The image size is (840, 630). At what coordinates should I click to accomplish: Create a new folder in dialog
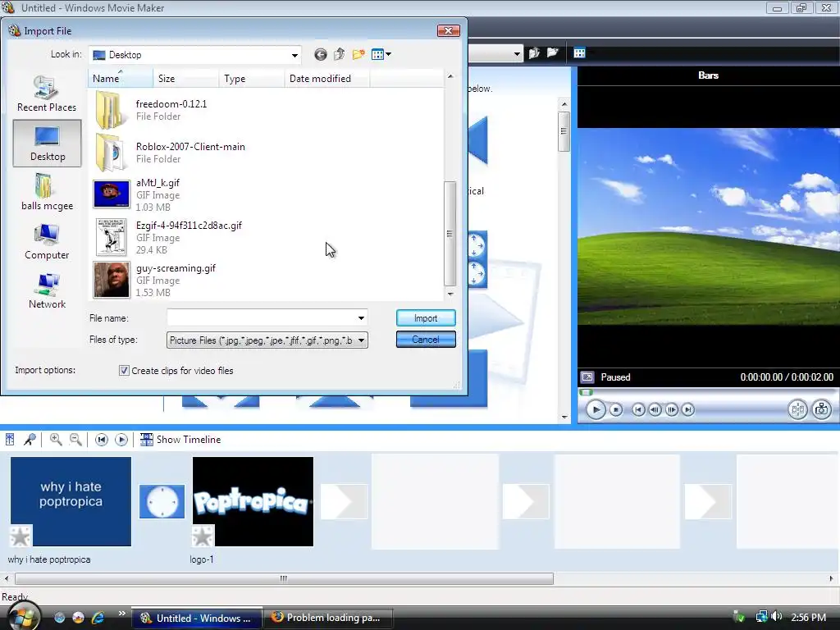(x=358, y=54)
